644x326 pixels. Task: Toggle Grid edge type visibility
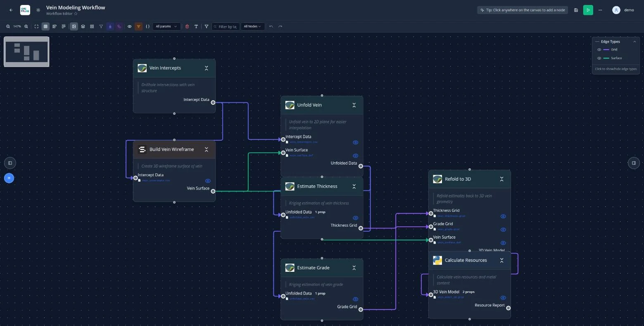pyautogui.click(x=599, y=50)
